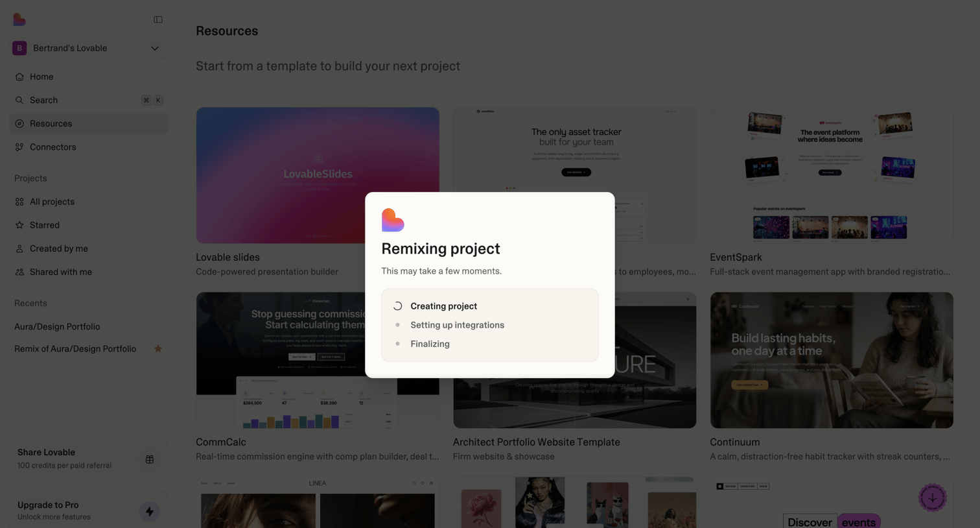Click Architect Portfolio Website Template title
Viewport: 980px width, 528px height.
[537, 442]
